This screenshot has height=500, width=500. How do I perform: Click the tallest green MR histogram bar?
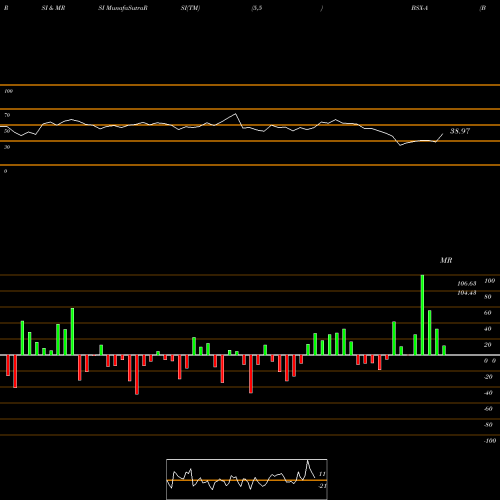pos(422,315)
